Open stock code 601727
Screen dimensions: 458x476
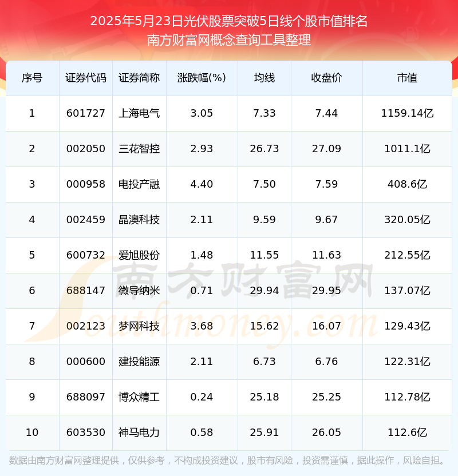86,113
